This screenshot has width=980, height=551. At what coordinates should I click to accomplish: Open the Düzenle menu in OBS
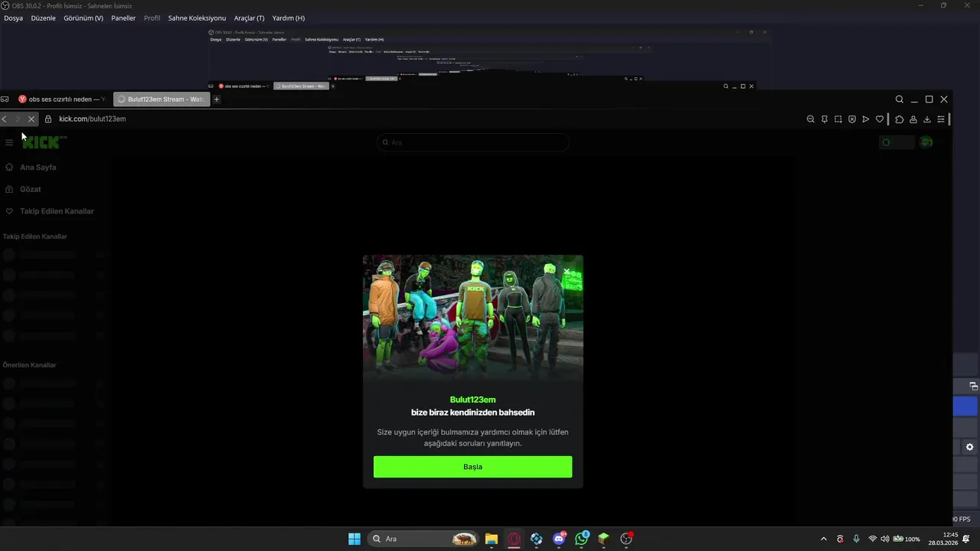[43, 18]
